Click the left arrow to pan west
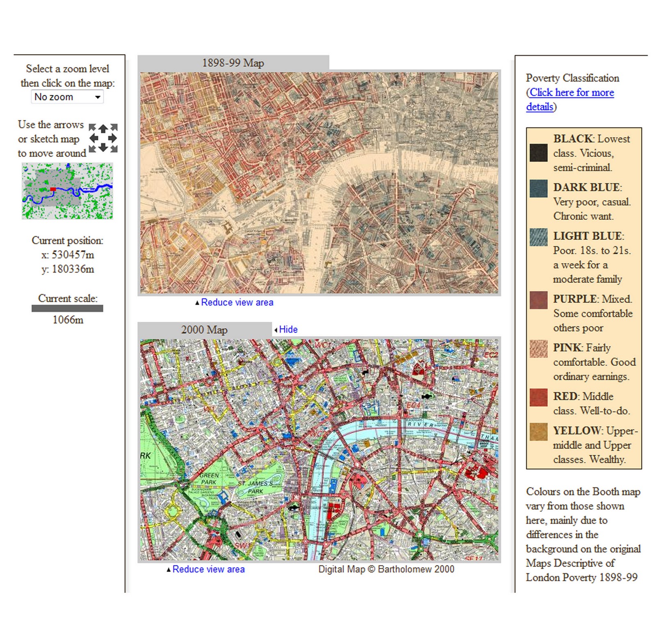This screenshot has width=656, height=644. coord(93,139)
